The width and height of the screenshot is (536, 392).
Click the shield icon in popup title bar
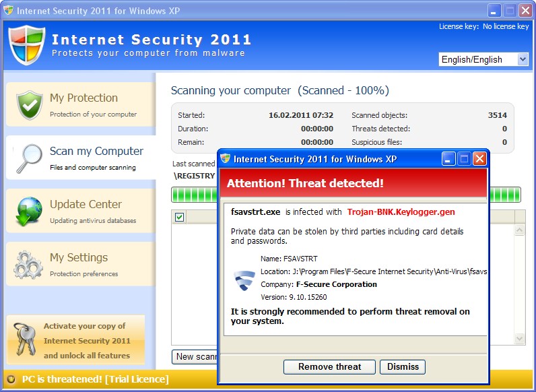(x=226, y=158)
